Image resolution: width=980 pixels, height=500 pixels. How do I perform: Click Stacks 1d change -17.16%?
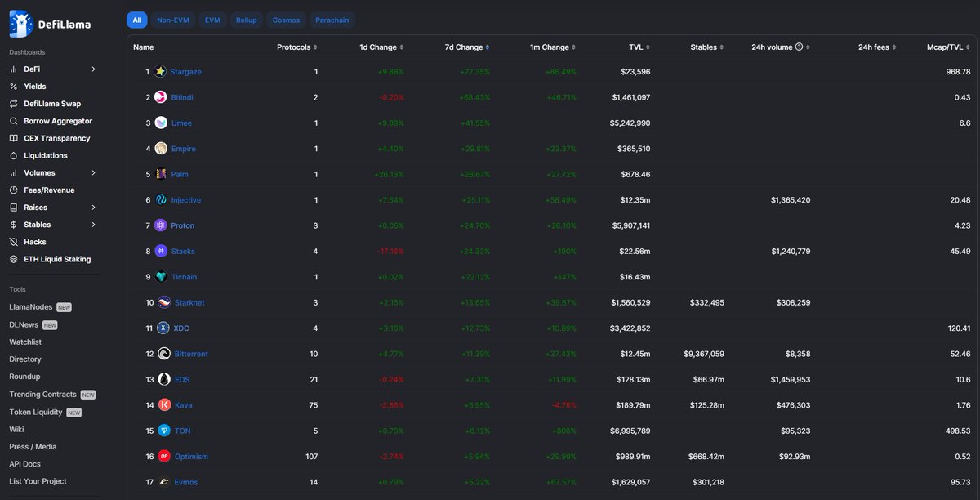390,251
